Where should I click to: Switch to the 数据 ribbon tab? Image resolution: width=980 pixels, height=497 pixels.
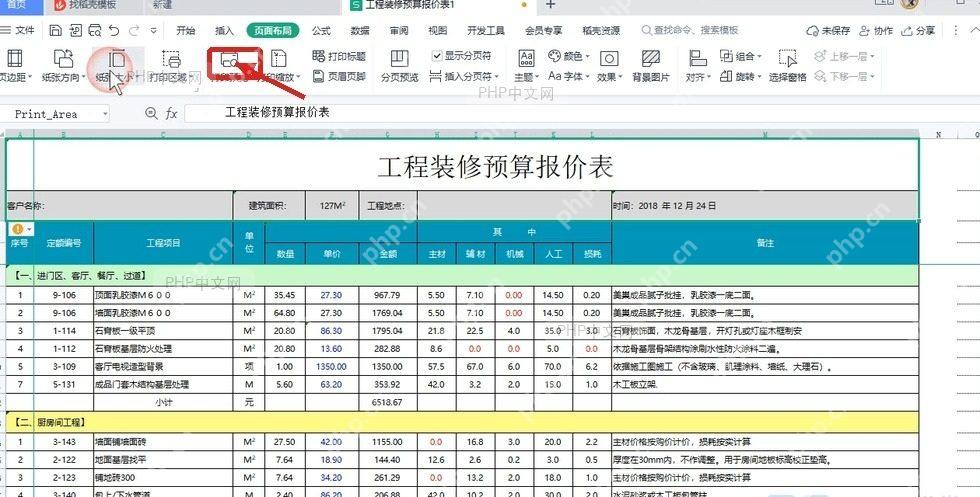coord(360,31)
